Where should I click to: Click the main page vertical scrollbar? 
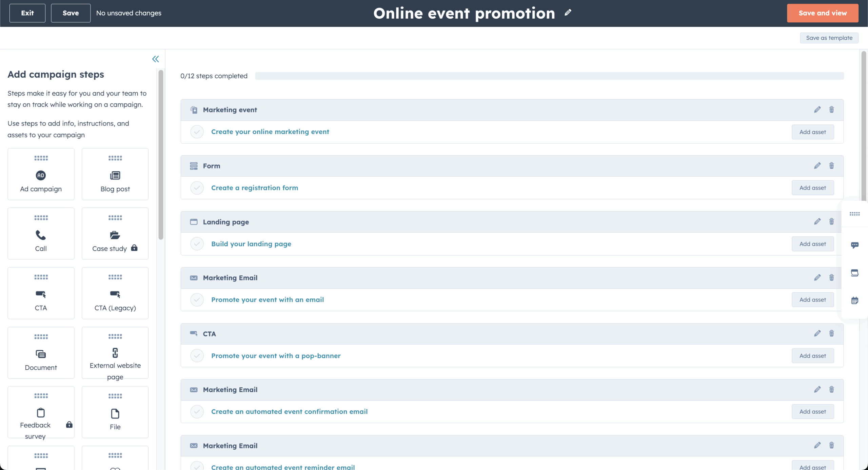864,125
